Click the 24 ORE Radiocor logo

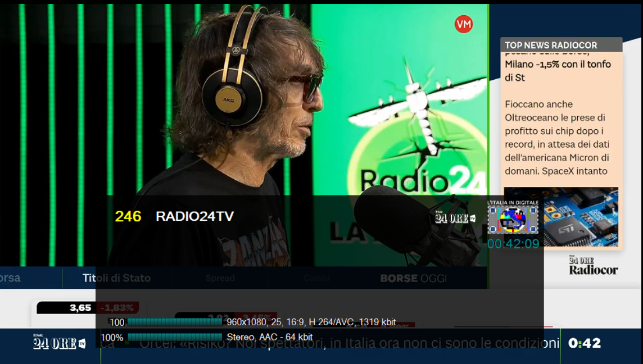pyautogui.click(x=593, y=265)
